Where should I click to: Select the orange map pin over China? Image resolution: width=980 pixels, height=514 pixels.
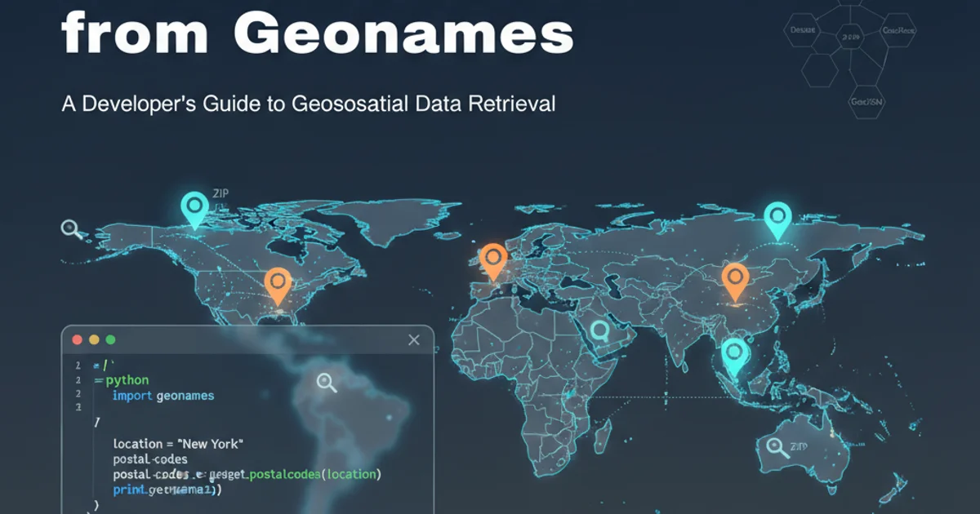pyautogui.click(x=735, y=278)
